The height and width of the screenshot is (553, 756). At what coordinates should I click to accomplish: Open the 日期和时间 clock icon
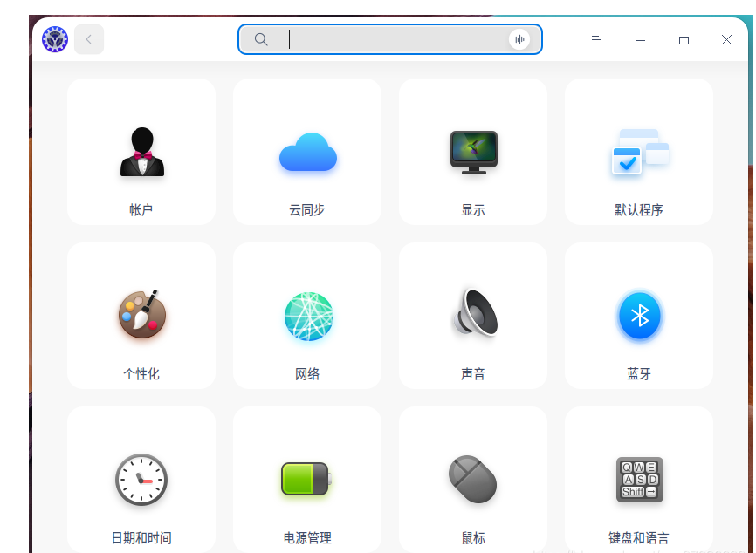[141, 479]
